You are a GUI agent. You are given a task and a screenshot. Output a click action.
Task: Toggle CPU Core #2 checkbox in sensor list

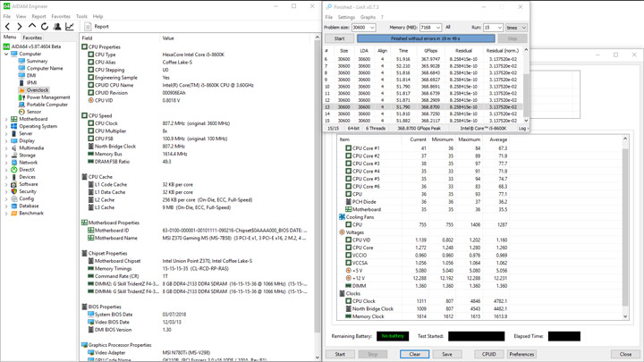[348, 156]
